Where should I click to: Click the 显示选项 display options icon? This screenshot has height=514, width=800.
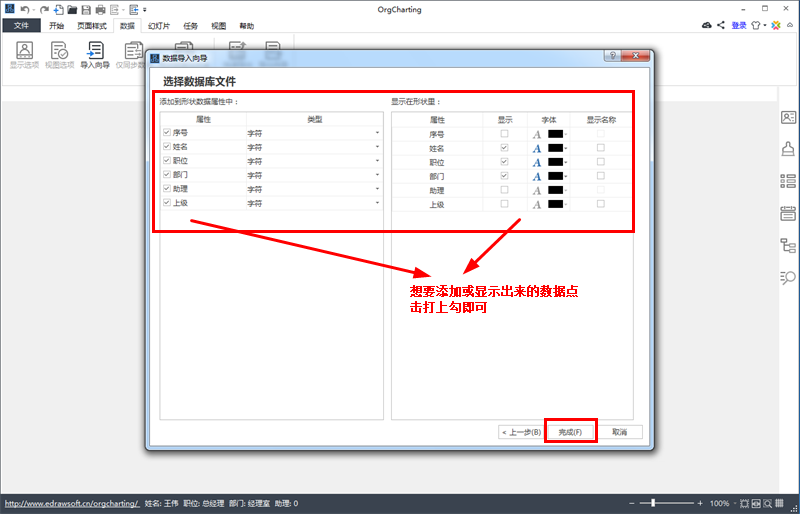(x=24, y=55)
